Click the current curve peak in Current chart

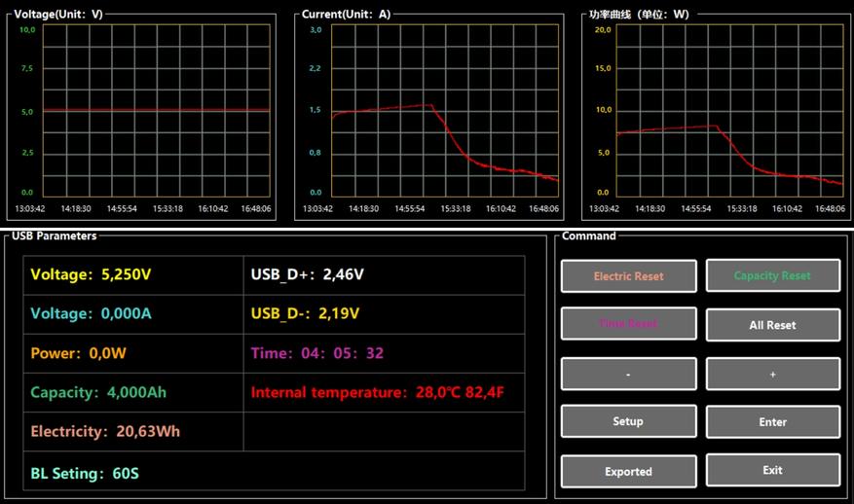[430, 104]
